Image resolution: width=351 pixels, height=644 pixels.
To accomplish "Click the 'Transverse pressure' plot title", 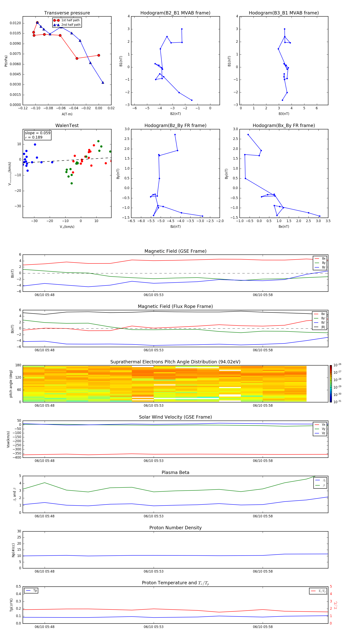I will click(x=67, y=13).
